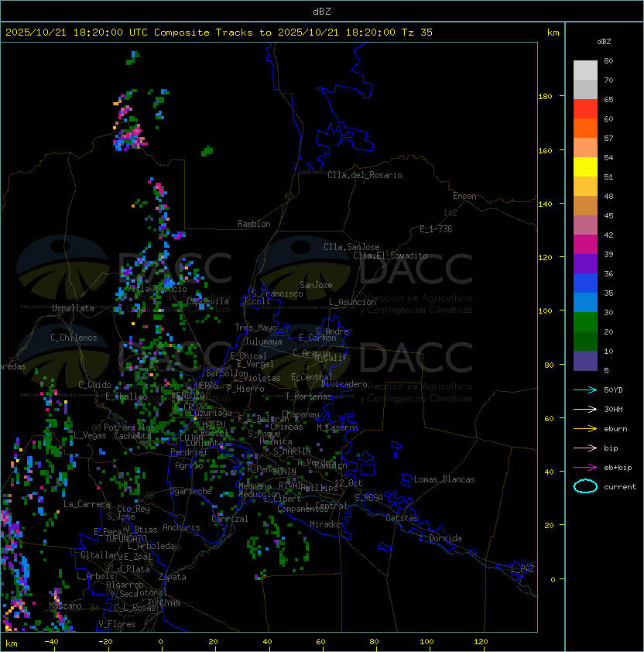Image resolution: width=644 pixels, height=652 pixels.
Task: Click the Chapanay place label
Action: click(x=300, y=414)
